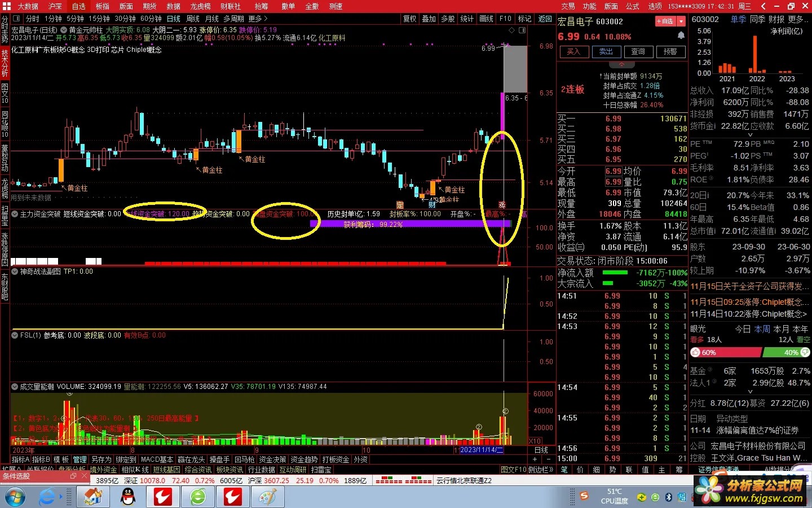Select 分时 chart view
Image resolution: width=812 pixels, height=508 pixels.
point(32,19)
